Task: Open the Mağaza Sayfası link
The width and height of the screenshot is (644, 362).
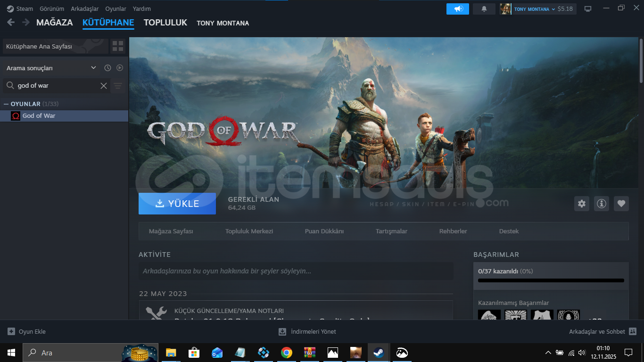Action: tap(171, 231)
